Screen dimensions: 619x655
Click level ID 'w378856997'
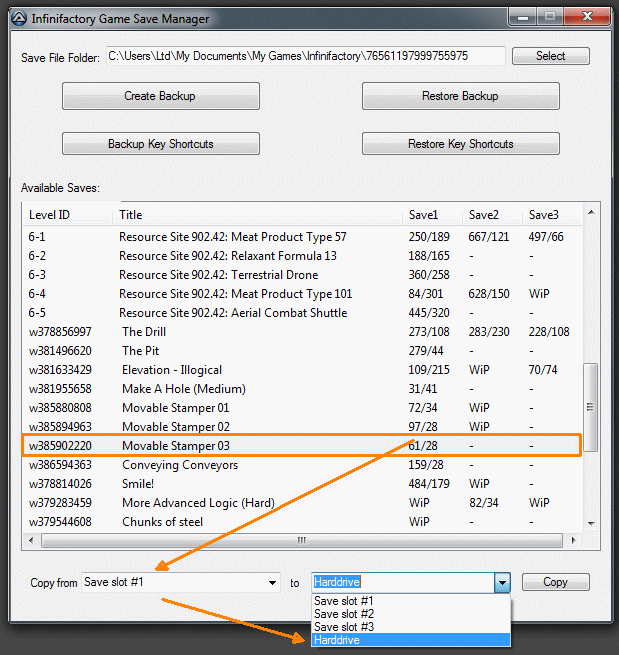(60, 332)
